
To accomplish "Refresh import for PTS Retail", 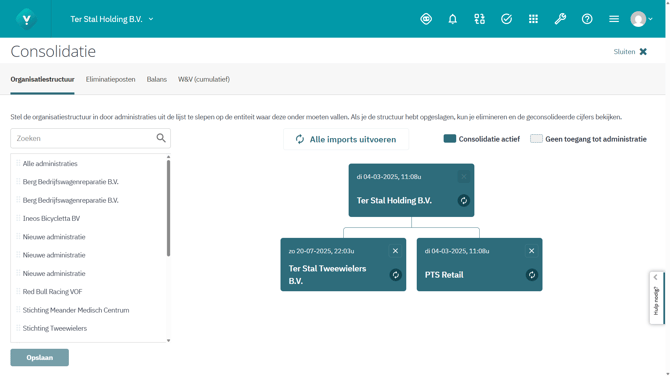I will click(532, 275).
